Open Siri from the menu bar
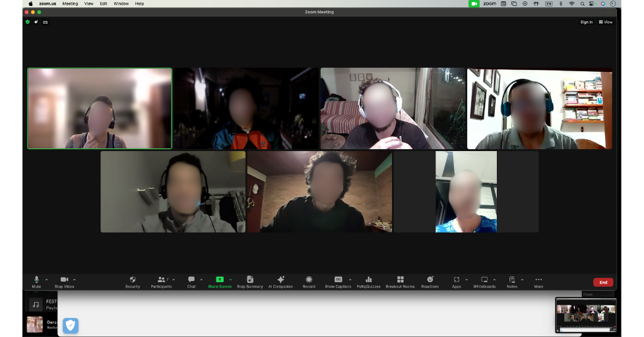The height and width of the screenshot is (337, 644). (603, 4)
